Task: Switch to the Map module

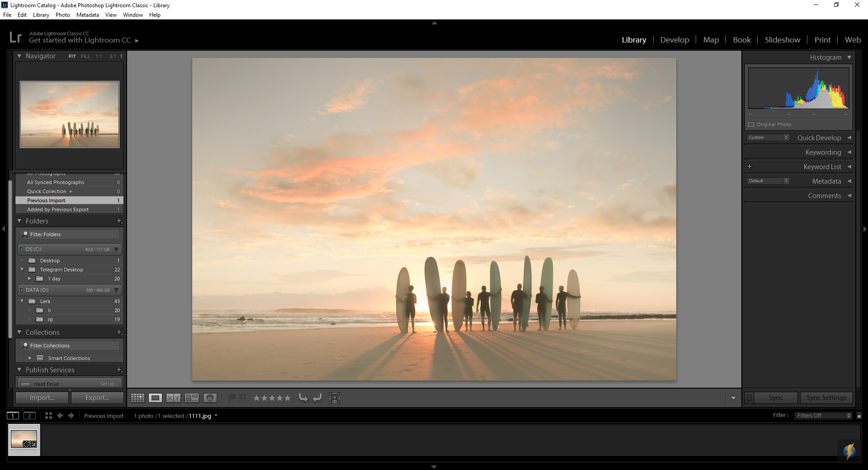Action: (x=711, y=40)
